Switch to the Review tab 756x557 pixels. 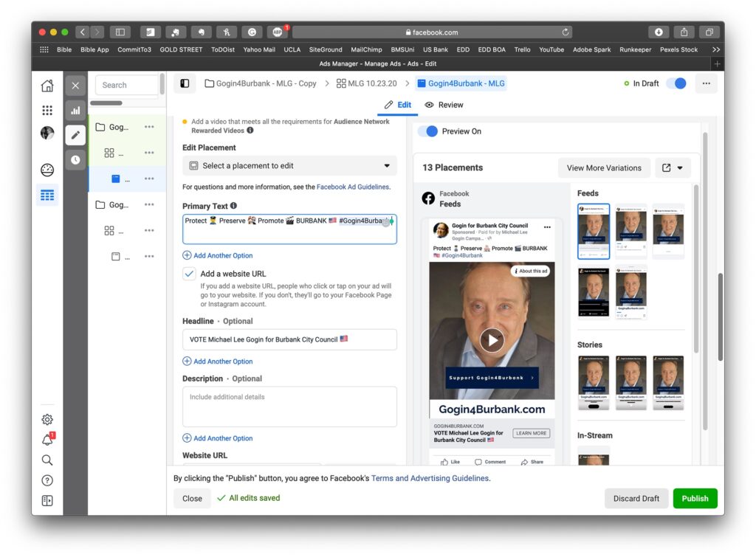tap(444, 105)
